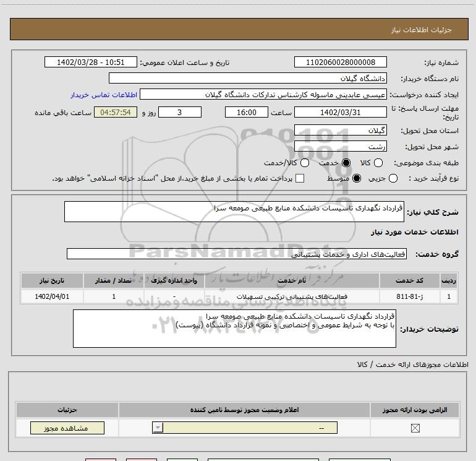476x461 pixels.
Task: Choose متوسط purchase process option
Action: pos(357,178)
